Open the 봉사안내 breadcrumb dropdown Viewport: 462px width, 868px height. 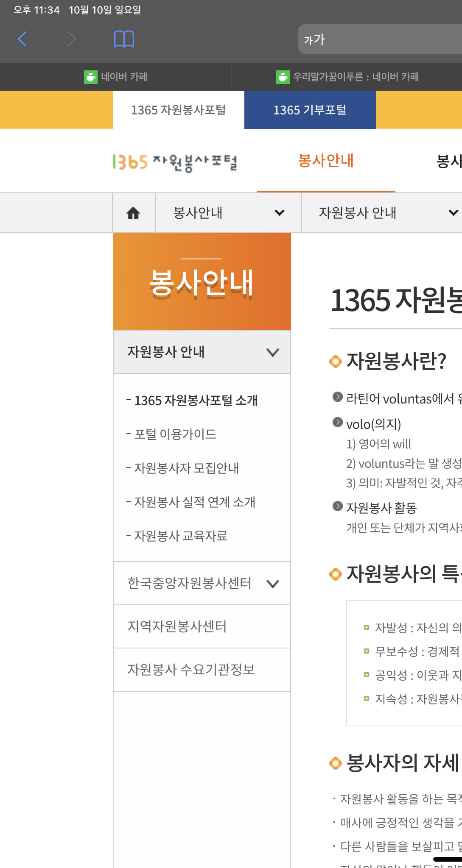point(229,213)
